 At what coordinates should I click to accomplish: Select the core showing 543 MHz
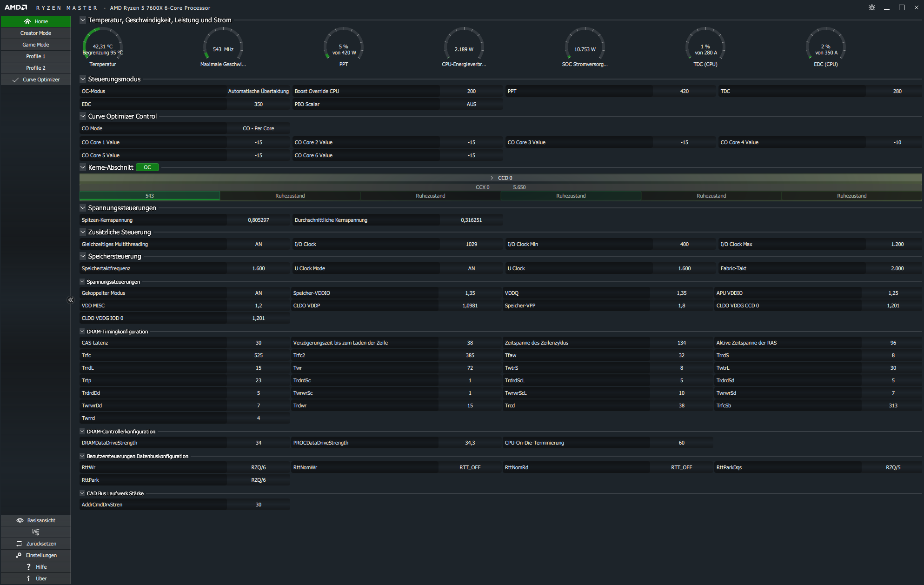coord(150,196)
